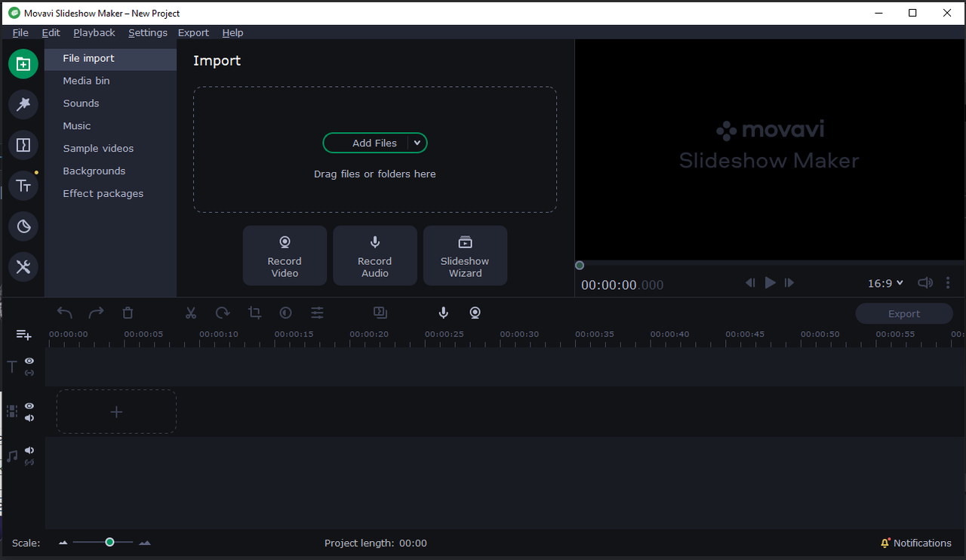Click the Color adjustments icon

click(286, 312)
